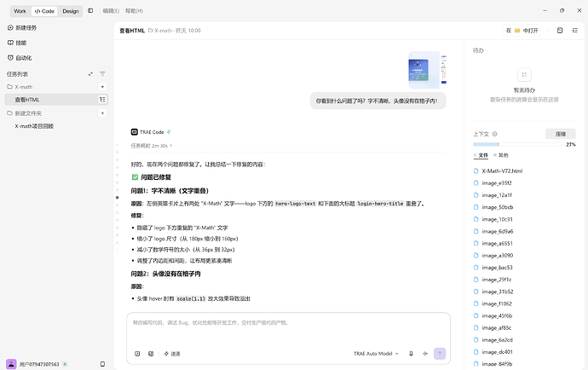The image size is (588, 370).
Task: Click the send arrow button
Action: pyautogui.click(x=440, y=354)
